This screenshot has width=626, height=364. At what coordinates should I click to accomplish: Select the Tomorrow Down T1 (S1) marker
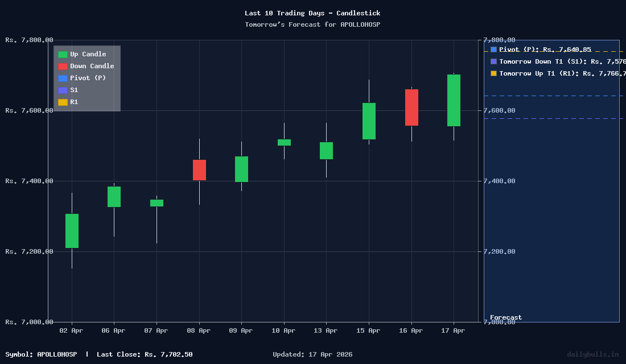pos(493,61)
